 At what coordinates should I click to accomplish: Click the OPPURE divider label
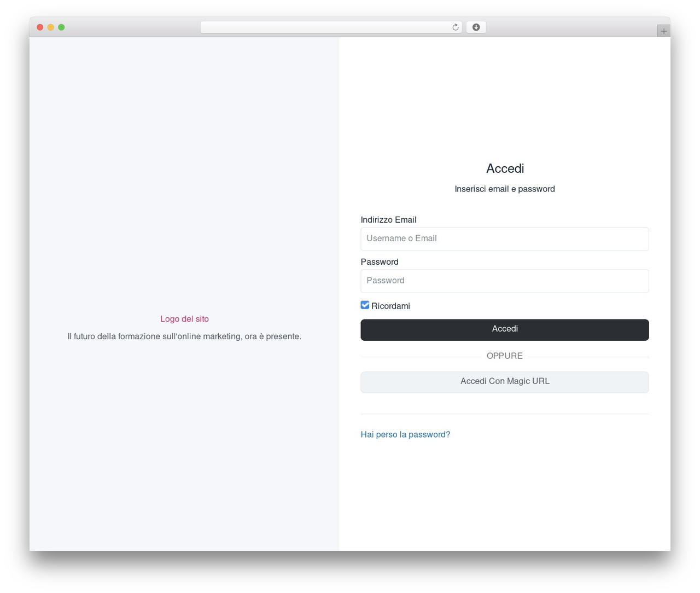point(505,356)
